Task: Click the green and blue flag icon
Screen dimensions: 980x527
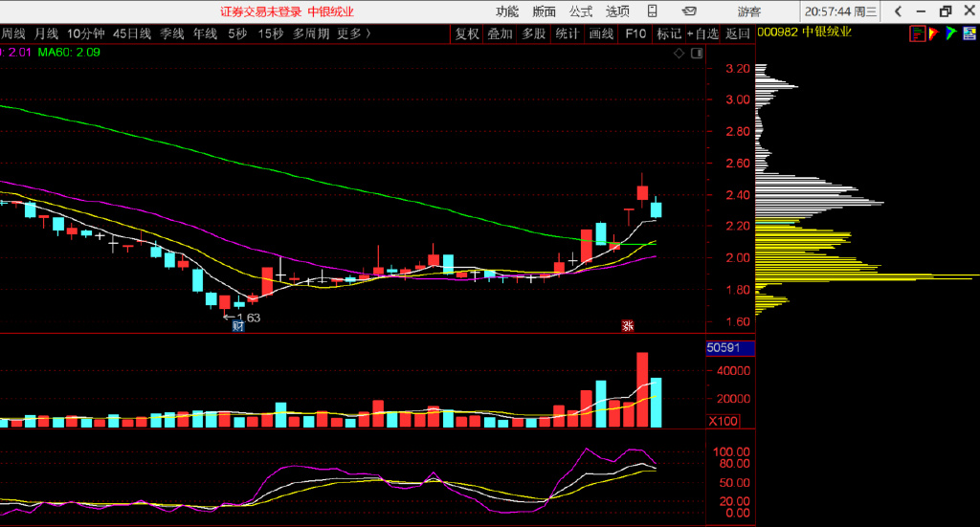Action: pyautogui.click(x=950, y=33)
